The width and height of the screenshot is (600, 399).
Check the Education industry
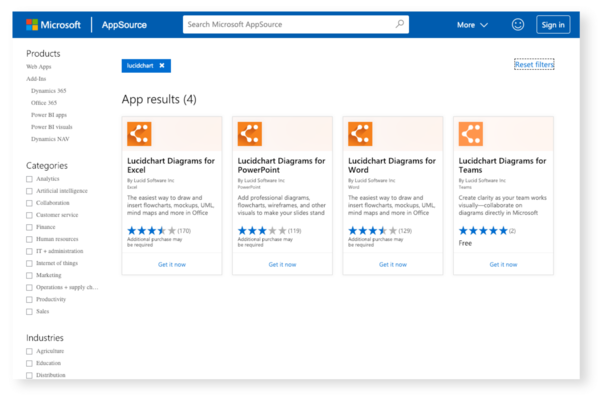[x=29, y=363]
